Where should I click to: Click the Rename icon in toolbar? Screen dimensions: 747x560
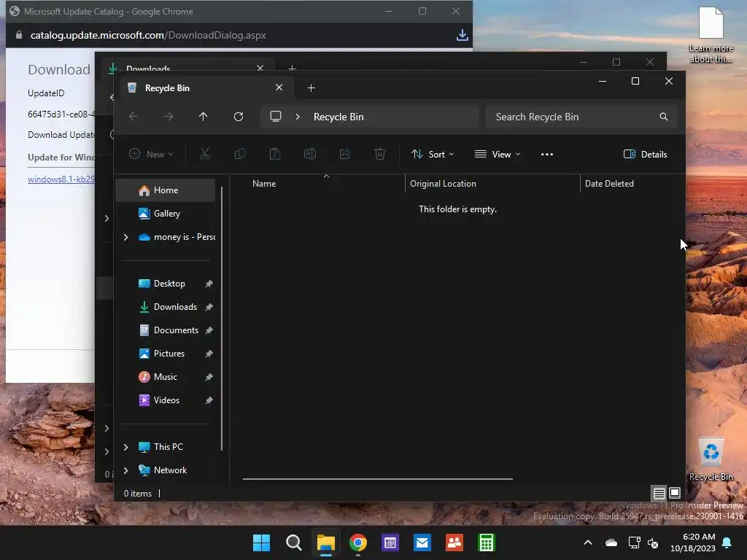pos(309,154)
